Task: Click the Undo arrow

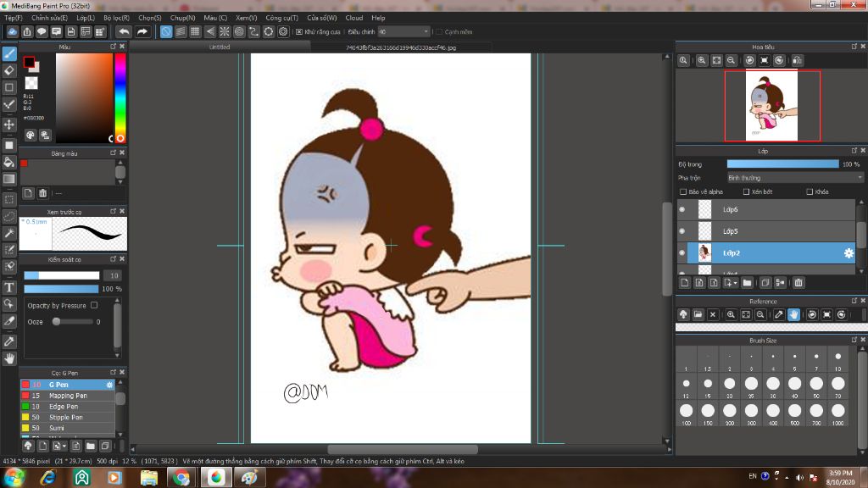Action: (x=124, y=31)
